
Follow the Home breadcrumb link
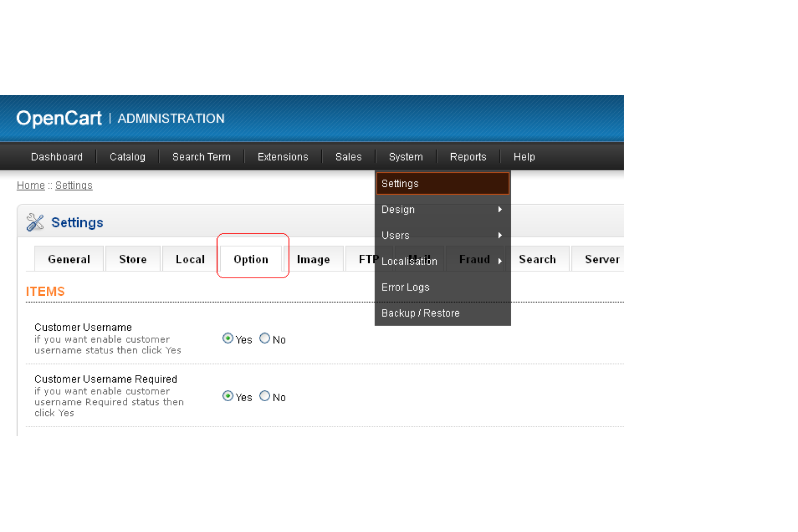(31, 185)
